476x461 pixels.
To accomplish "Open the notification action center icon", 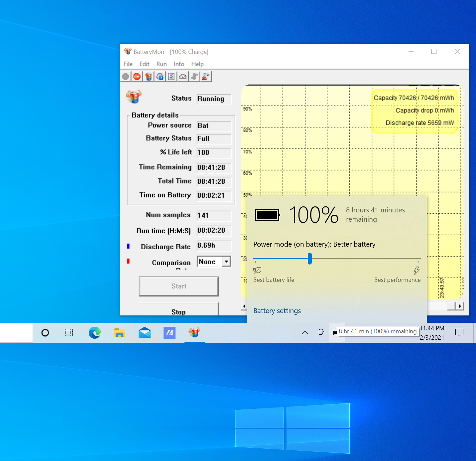I will click(x=459, y=333).
